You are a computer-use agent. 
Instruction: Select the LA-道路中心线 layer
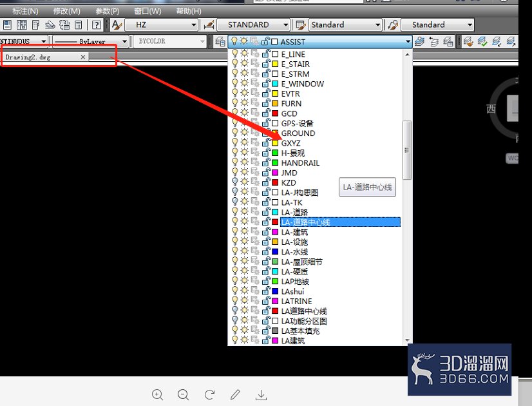click(x=340, y=222)
